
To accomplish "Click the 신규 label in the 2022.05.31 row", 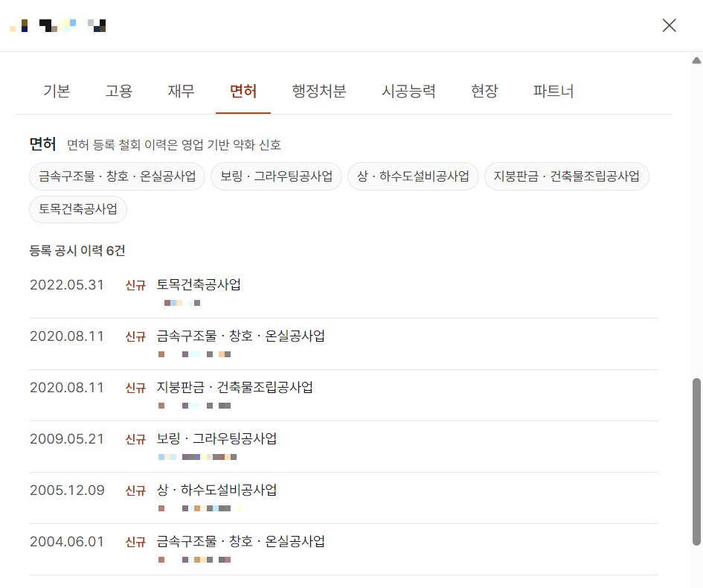I will [x=135, y=285].
